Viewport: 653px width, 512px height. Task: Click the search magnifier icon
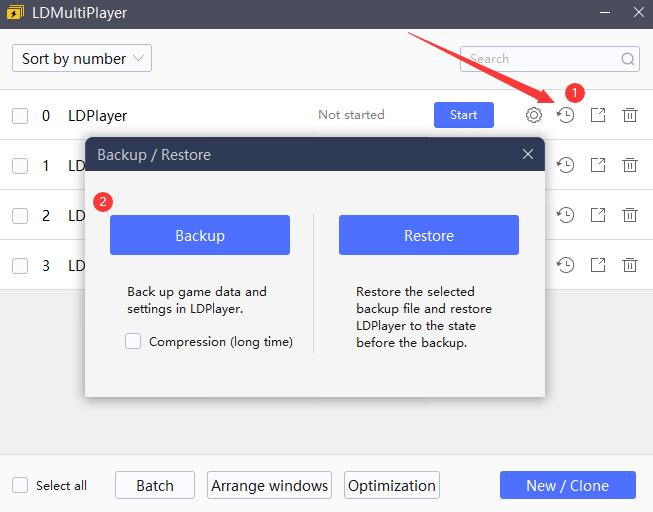pos(628,59)
